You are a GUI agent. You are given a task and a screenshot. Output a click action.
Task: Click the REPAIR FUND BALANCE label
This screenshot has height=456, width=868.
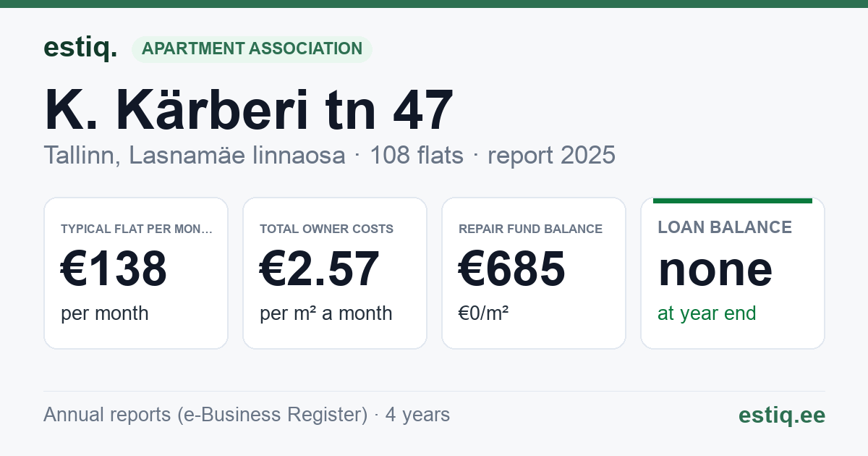[530, 229]
